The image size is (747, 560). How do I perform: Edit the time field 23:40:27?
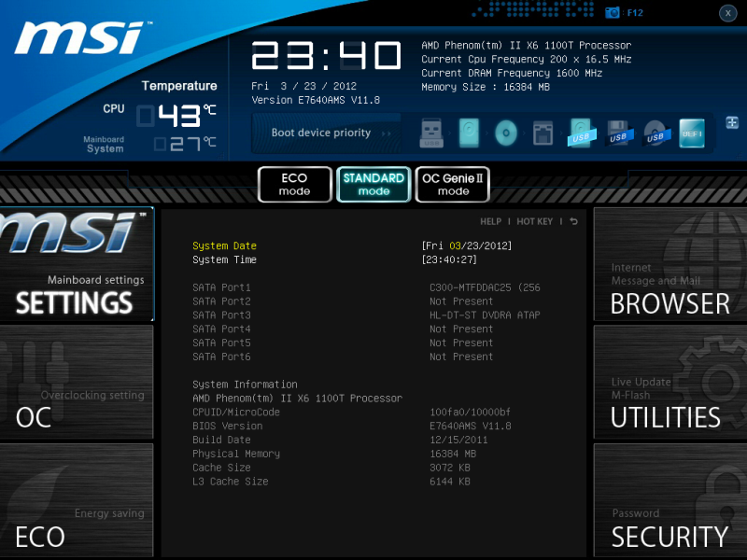(x=449, y=259)
